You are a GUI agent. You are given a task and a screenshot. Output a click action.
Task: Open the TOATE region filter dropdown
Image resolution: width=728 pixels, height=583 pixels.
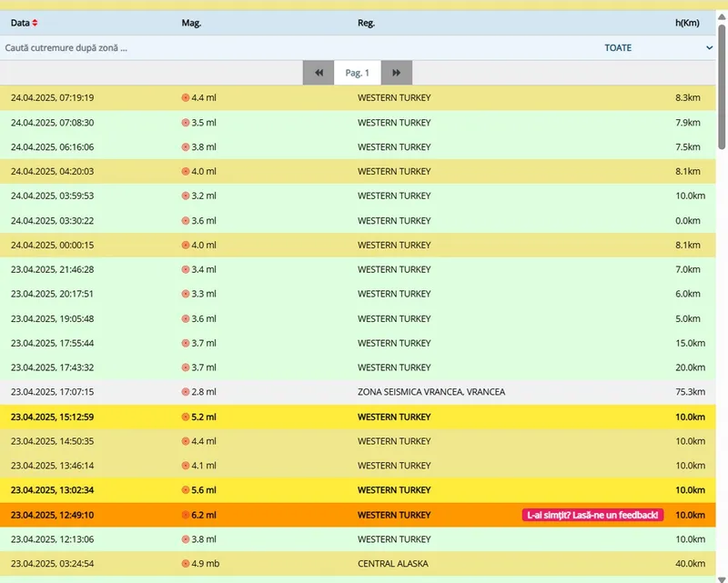pyautogui.click(x=658, y=48)
